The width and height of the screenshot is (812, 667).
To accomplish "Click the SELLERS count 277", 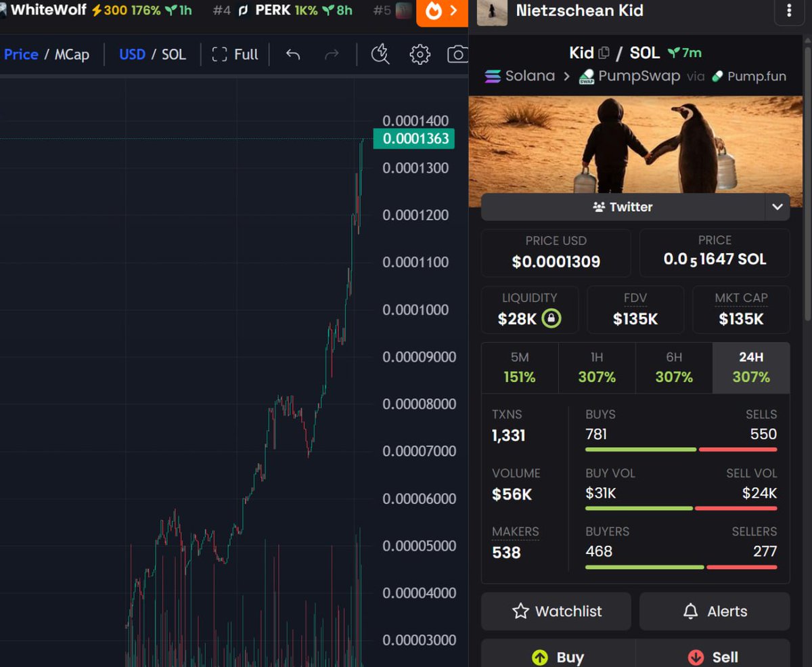I will click(765, 551).
